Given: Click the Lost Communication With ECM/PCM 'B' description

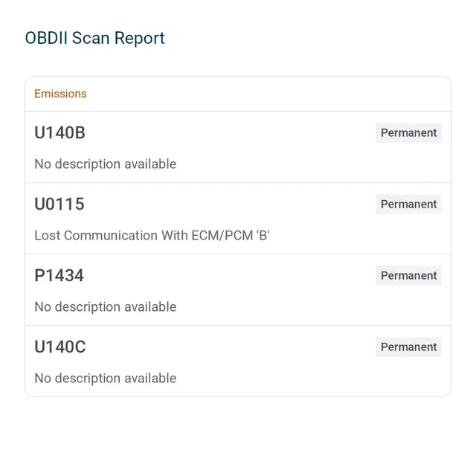Looking at the screenshot, I should tap(152, 235).
